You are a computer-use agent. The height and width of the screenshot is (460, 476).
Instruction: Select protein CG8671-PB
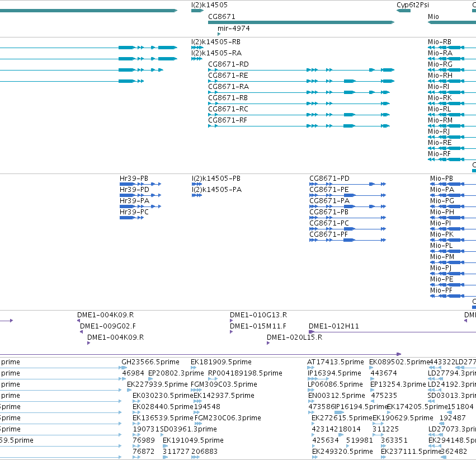(x=329, y=212)
